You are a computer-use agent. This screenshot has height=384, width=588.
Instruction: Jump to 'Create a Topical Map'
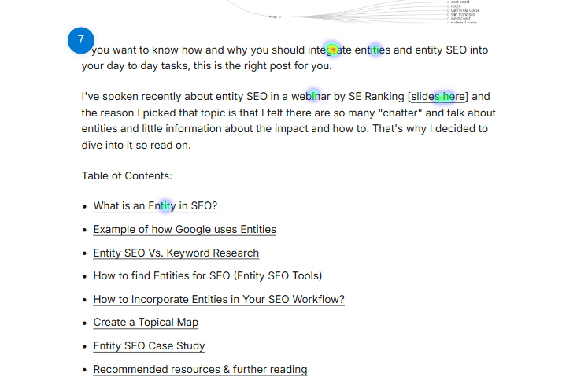point(146,323)
